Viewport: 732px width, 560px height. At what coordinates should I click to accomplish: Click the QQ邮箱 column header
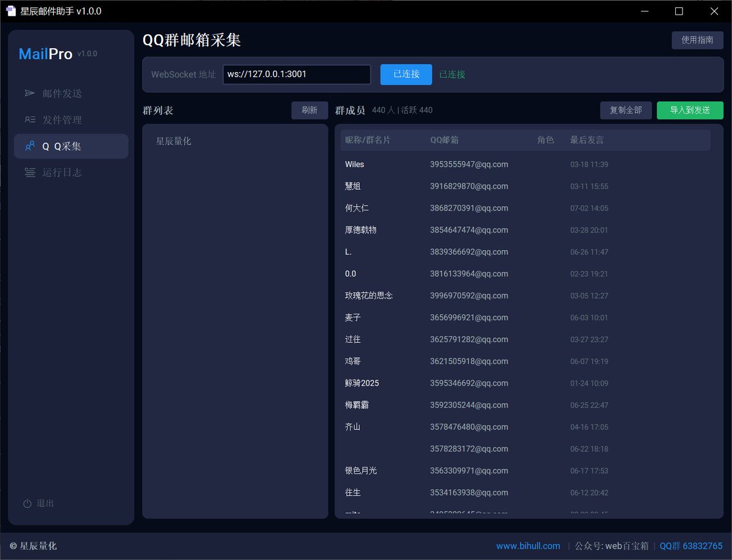445,140
